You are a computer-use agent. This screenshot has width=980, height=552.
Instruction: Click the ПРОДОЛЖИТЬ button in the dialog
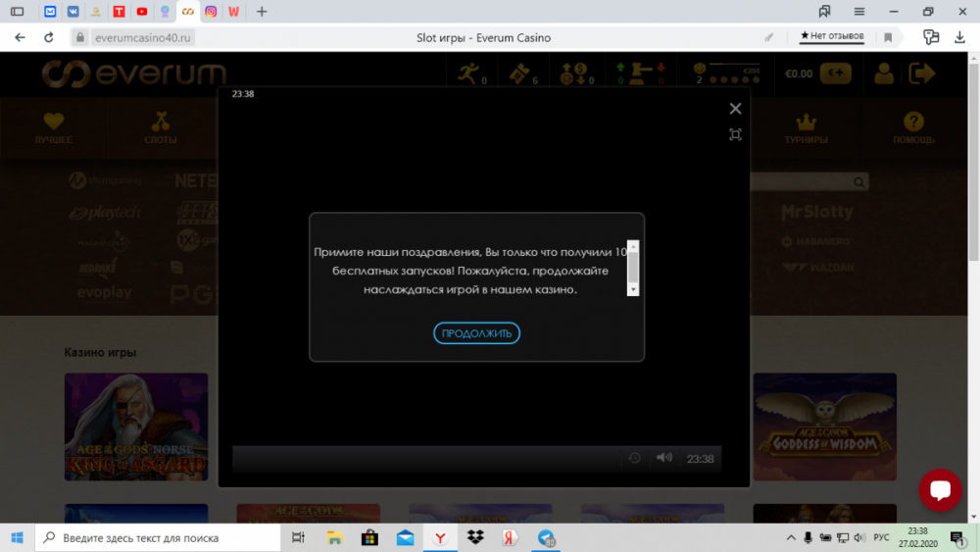pyautogui.click(x=476, y=333)
